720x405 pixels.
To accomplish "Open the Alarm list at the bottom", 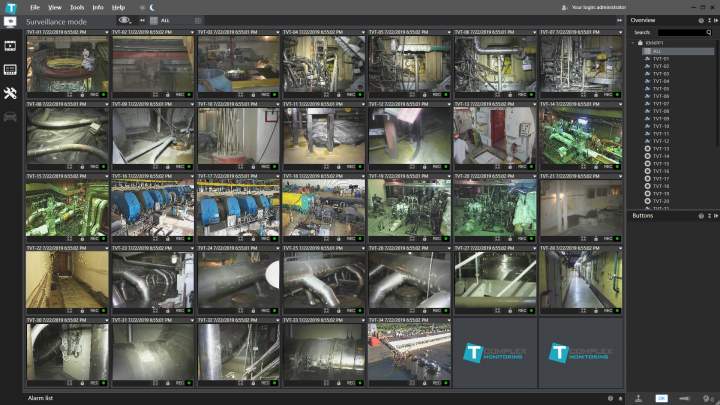I will click(40, 398).
